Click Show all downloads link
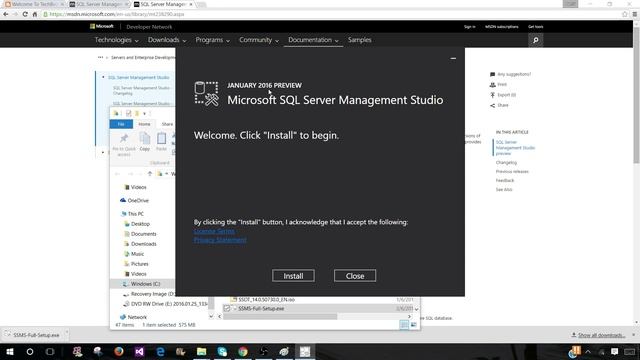The image size is (640, 360). (598, 335)
